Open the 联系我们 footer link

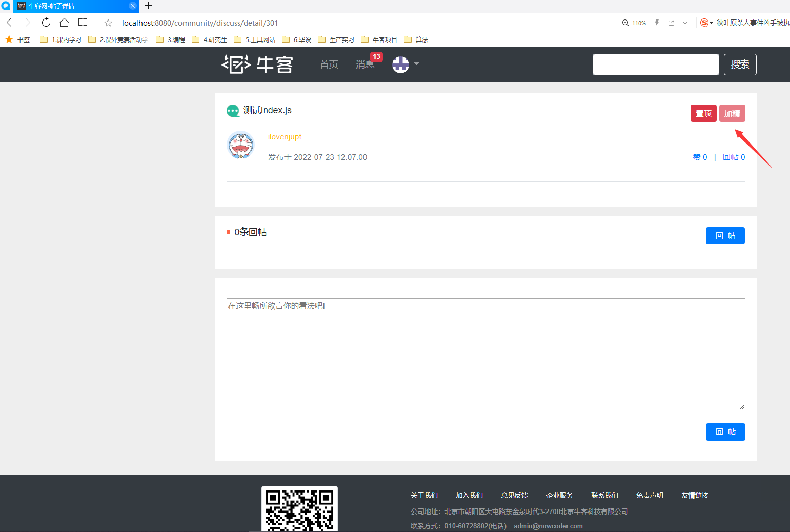[x=604, y=495]
